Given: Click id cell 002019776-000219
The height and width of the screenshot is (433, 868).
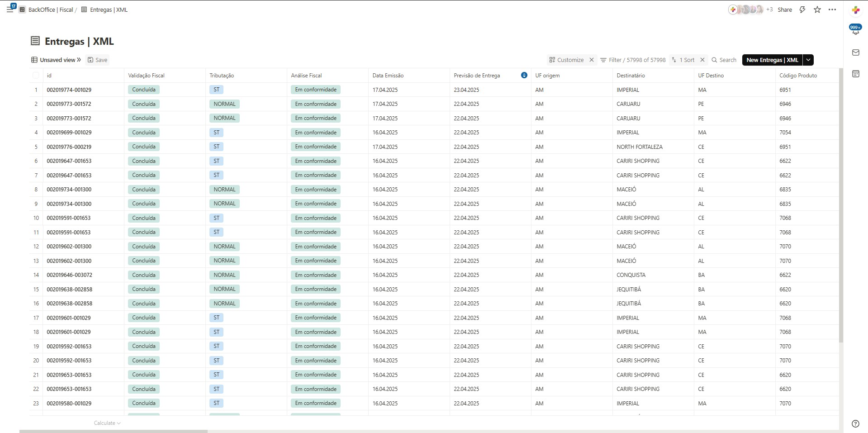Looking at the screenshot, I should [83, 147].
